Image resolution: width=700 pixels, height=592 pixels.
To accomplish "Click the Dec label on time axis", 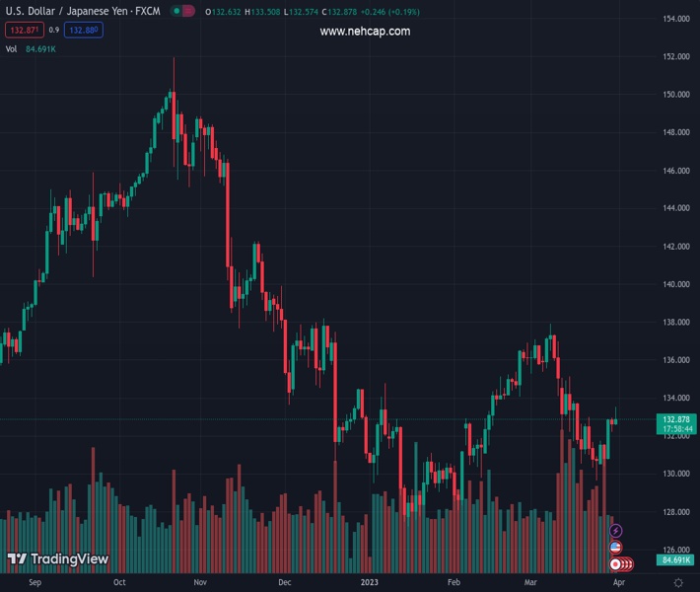I will tap(284, 583).
